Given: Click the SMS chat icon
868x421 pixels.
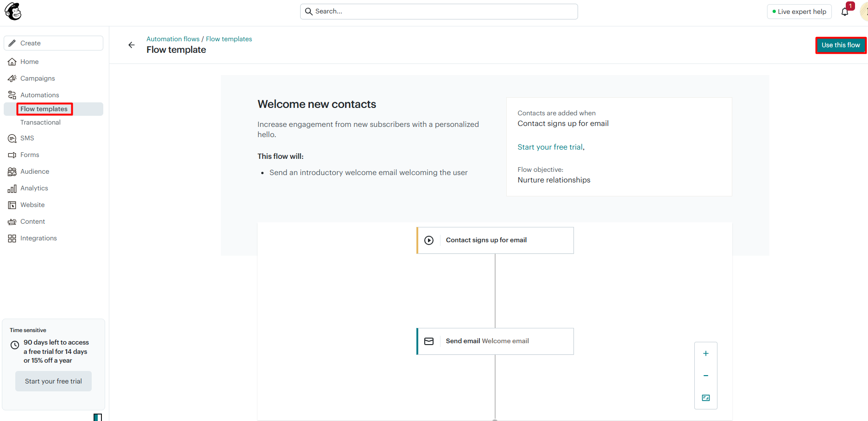Looking at the screenshot, I should 12,138.
